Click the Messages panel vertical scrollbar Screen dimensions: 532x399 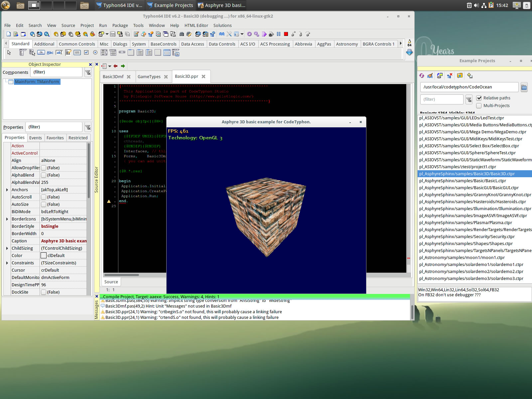click(412, 312)
